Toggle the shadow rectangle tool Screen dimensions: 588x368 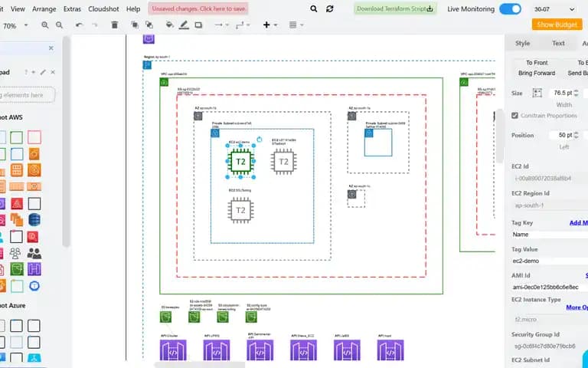pyautogui.click(x=198, y=25)
